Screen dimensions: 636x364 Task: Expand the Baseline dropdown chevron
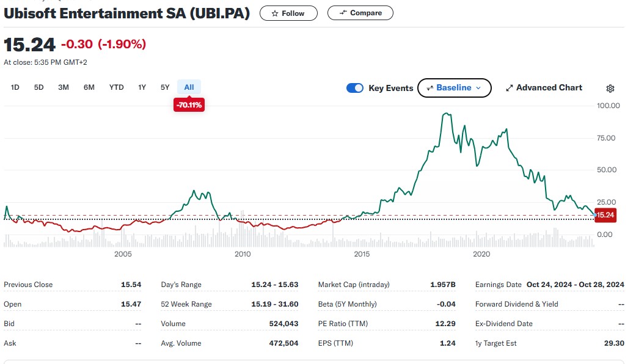pos(478,88)
